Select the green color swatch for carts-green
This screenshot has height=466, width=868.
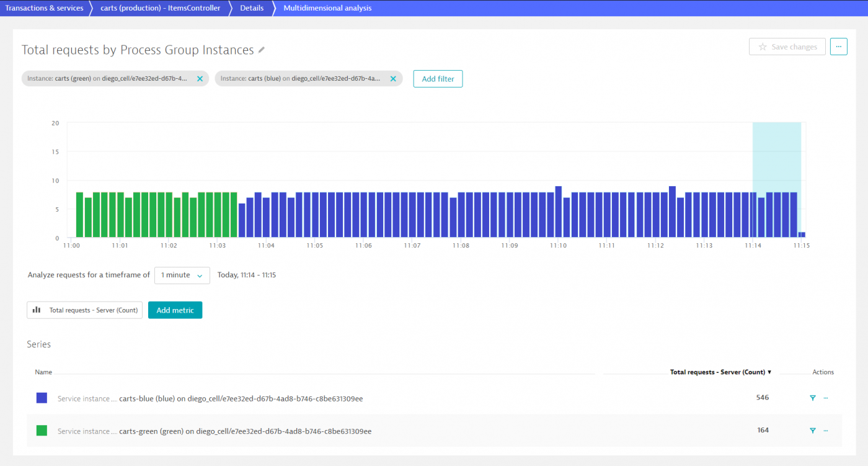[x=41, y=430]
